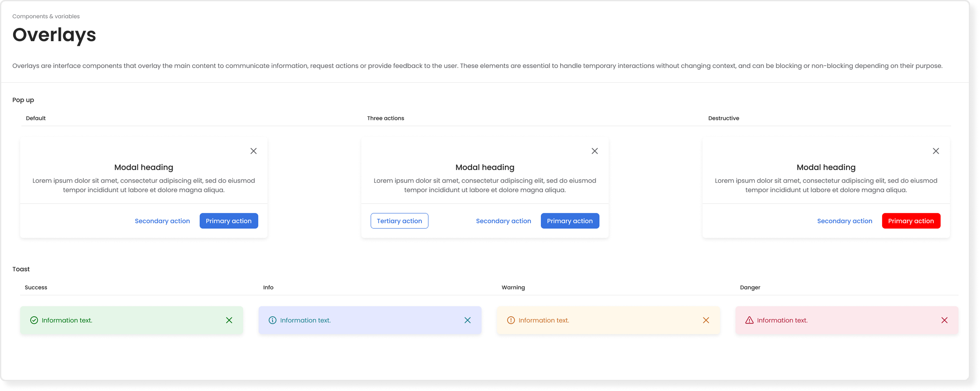Screen dimensions: 980x391
Task: Dismiss the red Danger toast
Action: pos(944,320)
